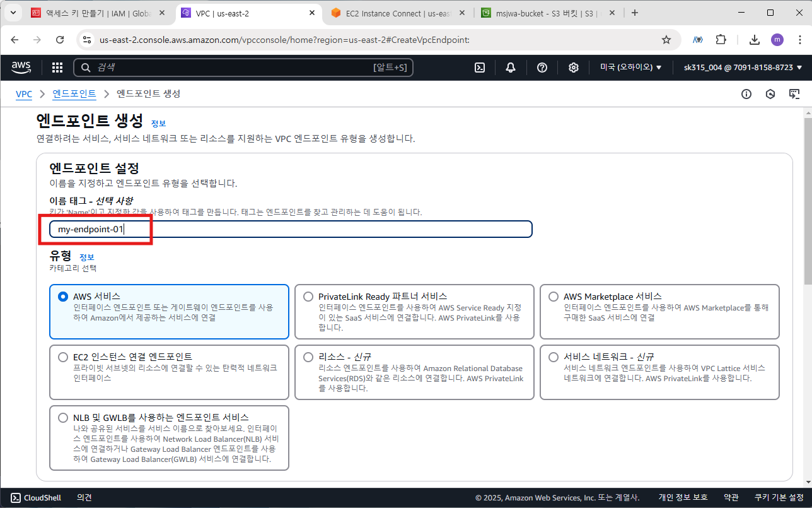Open 쿠키 기본 설정 in the footer

(x=779, y=498)
